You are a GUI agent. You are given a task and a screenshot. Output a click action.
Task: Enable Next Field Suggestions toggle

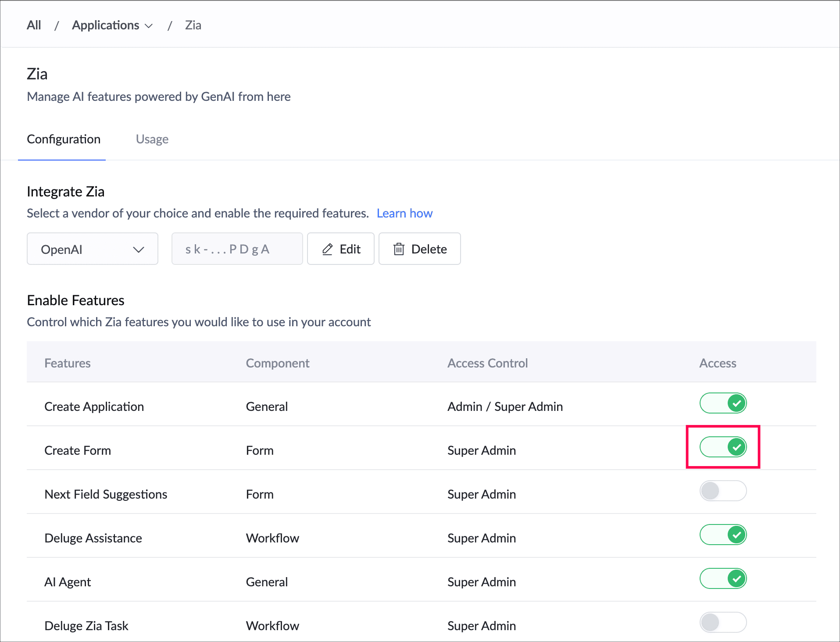click(x=723, y=491)
